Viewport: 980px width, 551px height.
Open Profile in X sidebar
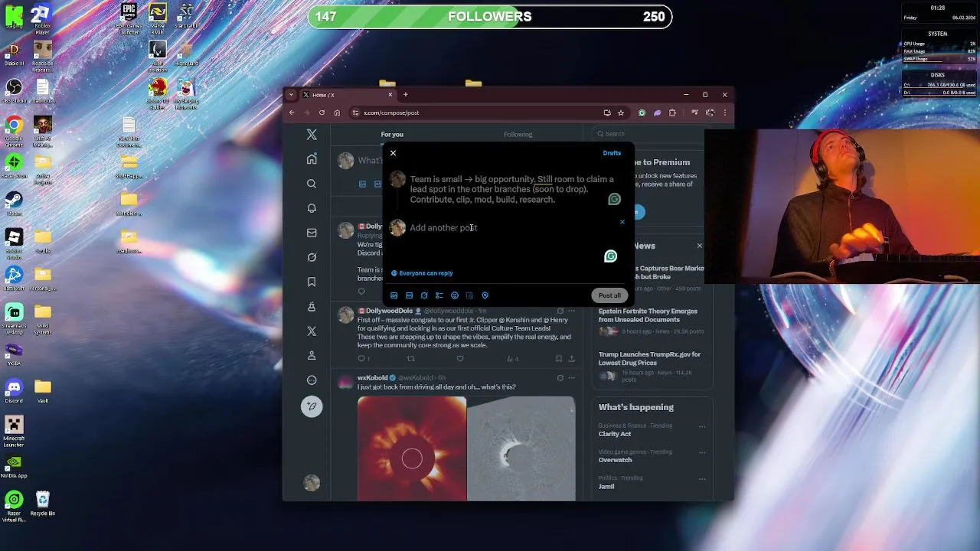pyautogui.click(x=312, y=355)
